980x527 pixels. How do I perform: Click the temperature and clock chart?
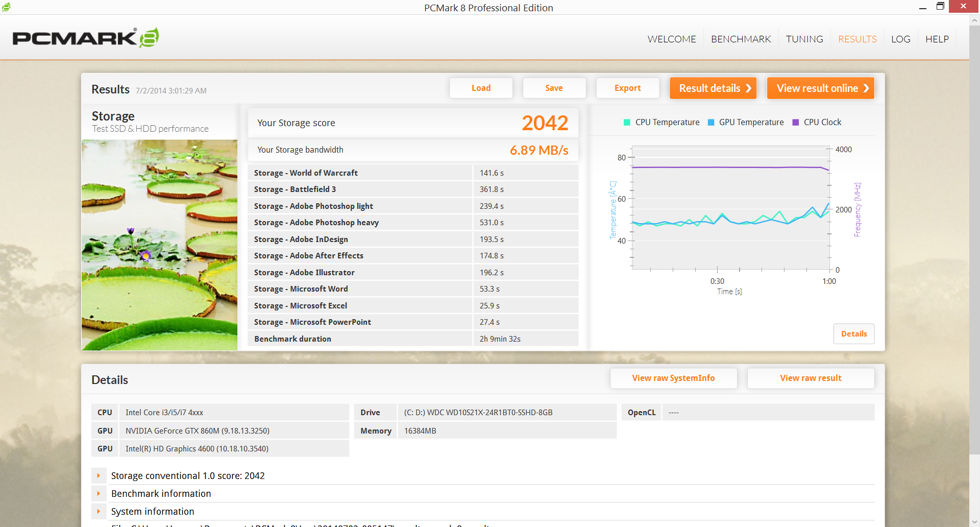731,208
